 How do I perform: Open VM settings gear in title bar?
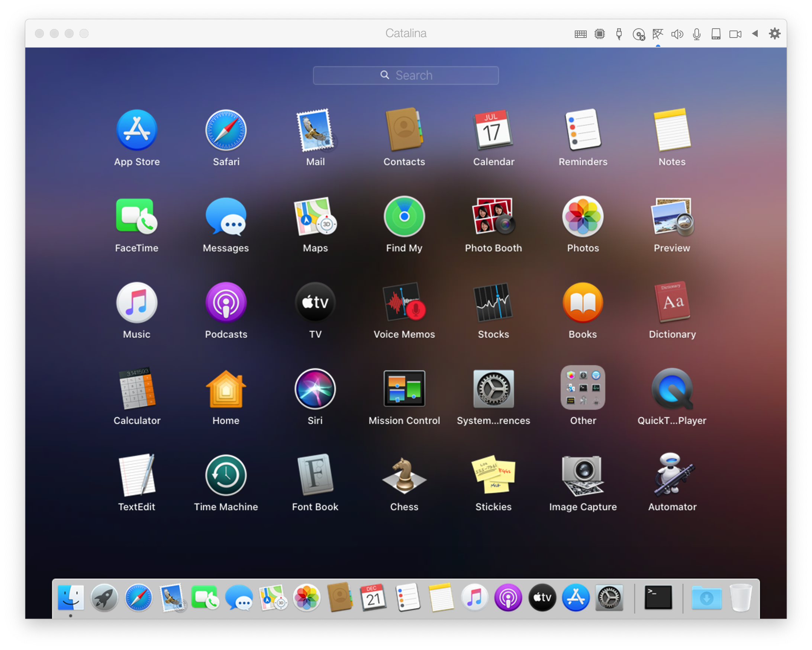coord(774,33)
